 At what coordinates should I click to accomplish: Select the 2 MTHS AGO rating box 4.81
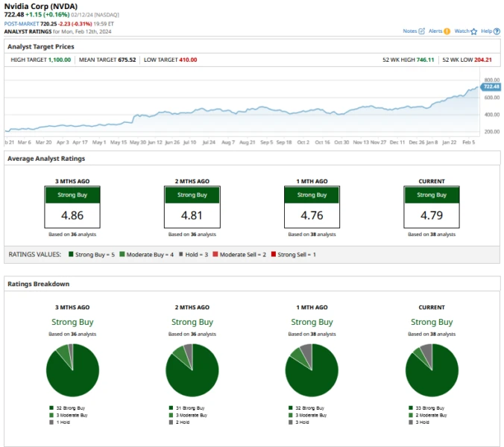click(192, 207)
